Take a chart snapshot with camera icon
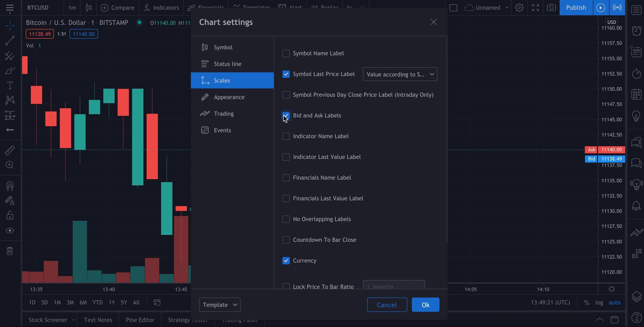Image resolution: width=644 pixels, height=327 pixels. point(551,8)
